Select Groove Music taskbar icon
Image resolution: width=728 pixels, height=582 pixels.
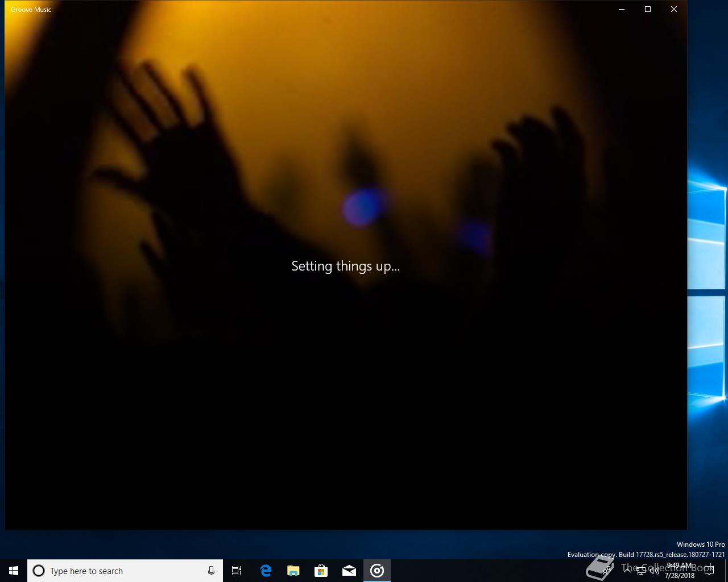point(377,571)
